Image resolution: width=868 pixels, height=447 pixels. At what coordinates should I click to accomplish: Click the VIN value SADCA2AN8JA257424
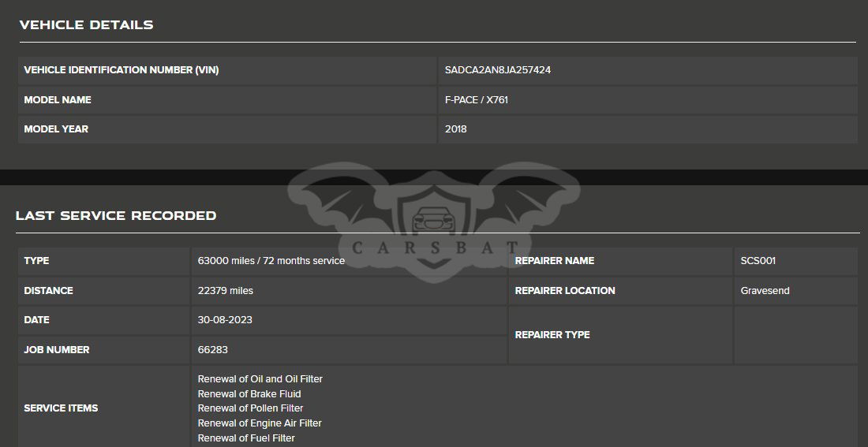click(497, 70)
